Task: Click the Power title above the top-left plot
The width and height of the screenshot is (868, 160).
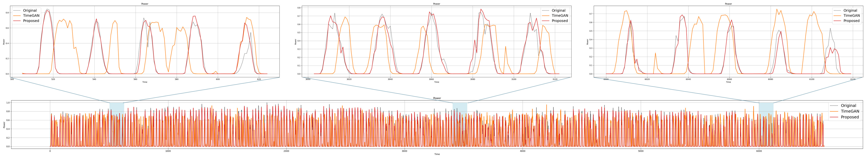Action: 145,4
